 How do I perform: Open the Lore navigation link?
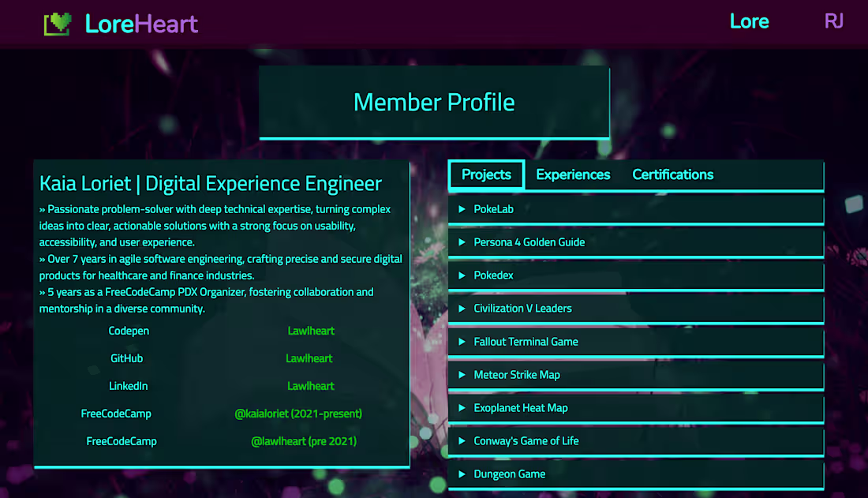click(749, 21)
